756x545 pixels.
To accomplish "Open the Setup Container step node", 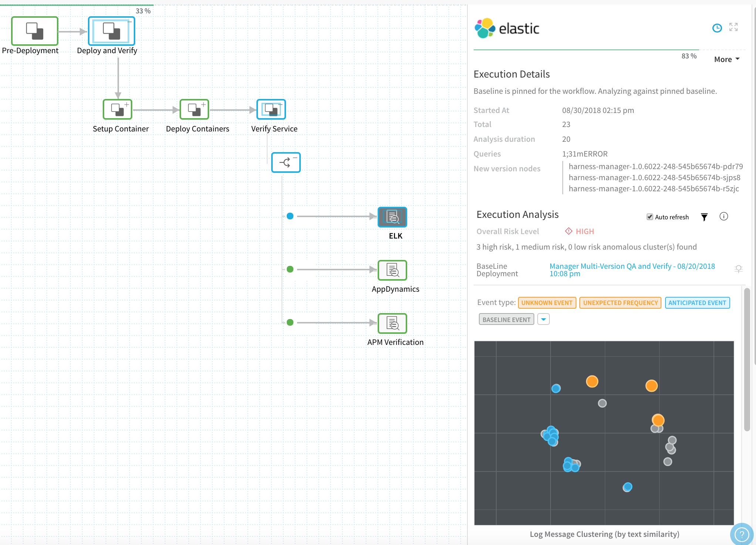I will pyautogui.click(x=118, y=109).
